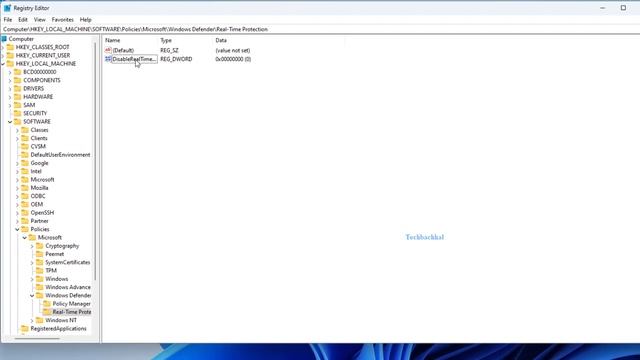Click the (Default) string value icon
Screen dimensions: 640x360
(x=108, y=50)
